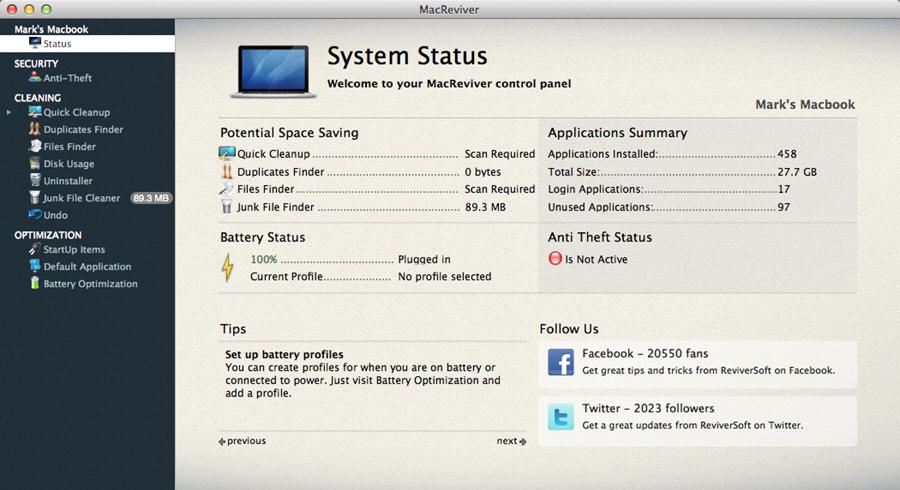Image resolution: width=900 pixels, height=490 pixels.
Task: Click the Uninstaller sidebar icon
Action: point(35,180)
